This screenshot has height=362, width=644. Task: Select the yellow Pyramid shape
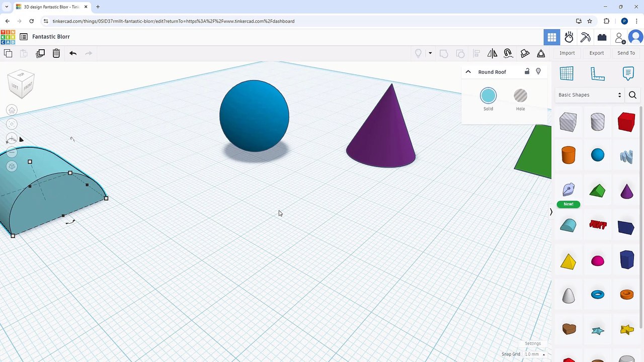568,261
